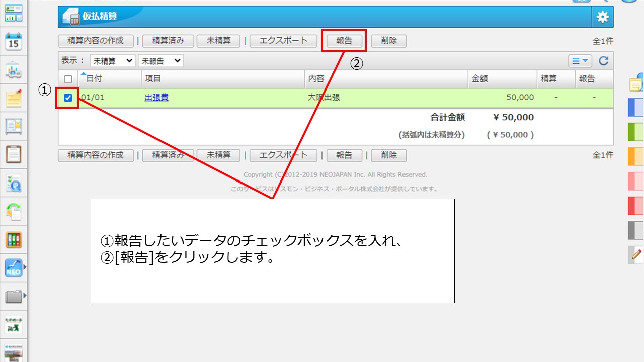
Task: Pick the red swatch on the right edge
Action: pos(636,206)
